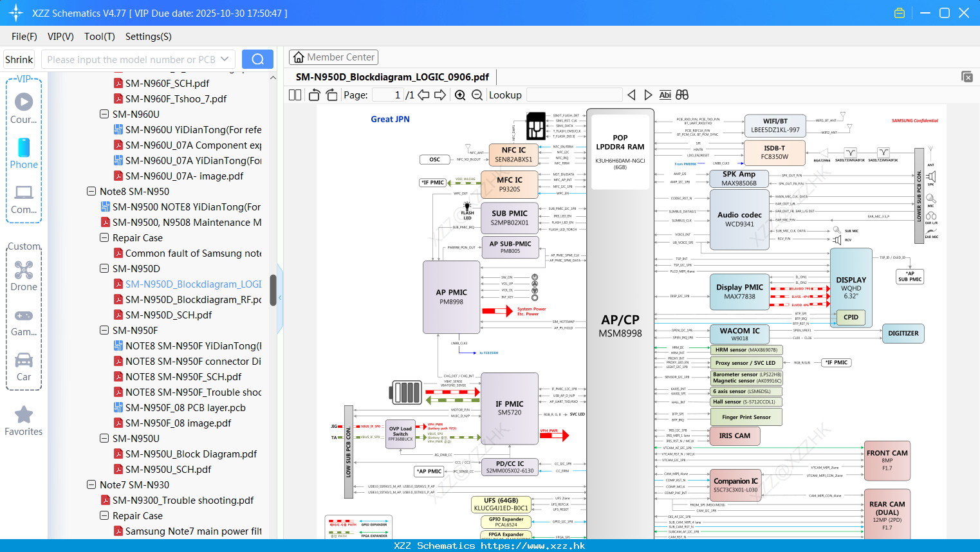Image resolution: width=980 pixels, height=552 pixels.
Task: Open SM-N960F_SCH.pdf file
Action: click(167, 83)
